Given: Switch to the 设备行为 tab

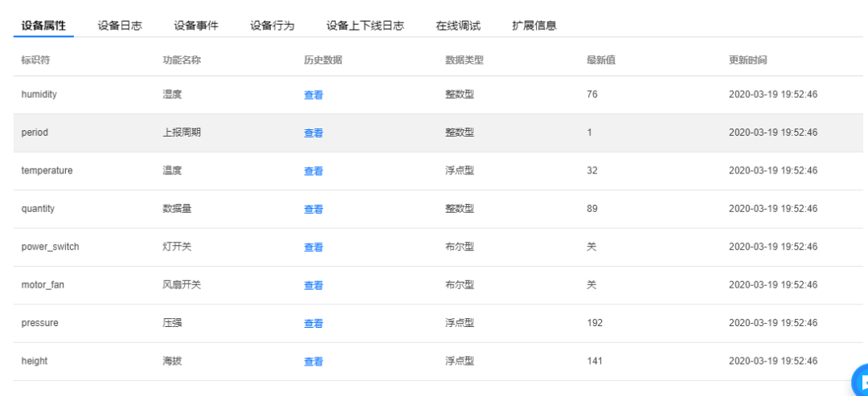Looking at the screenshot, I should coord(272,26).
